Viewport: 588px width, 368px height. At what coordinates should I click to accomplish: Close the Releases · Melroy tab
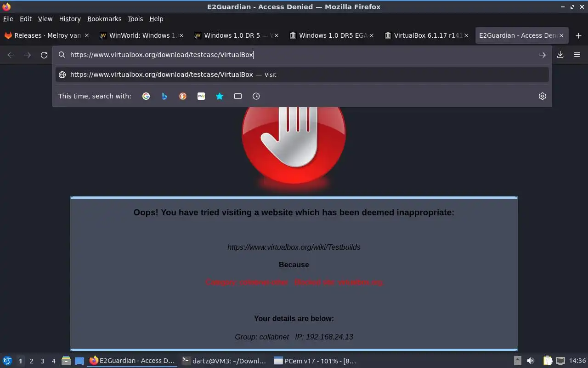(86, 35)
